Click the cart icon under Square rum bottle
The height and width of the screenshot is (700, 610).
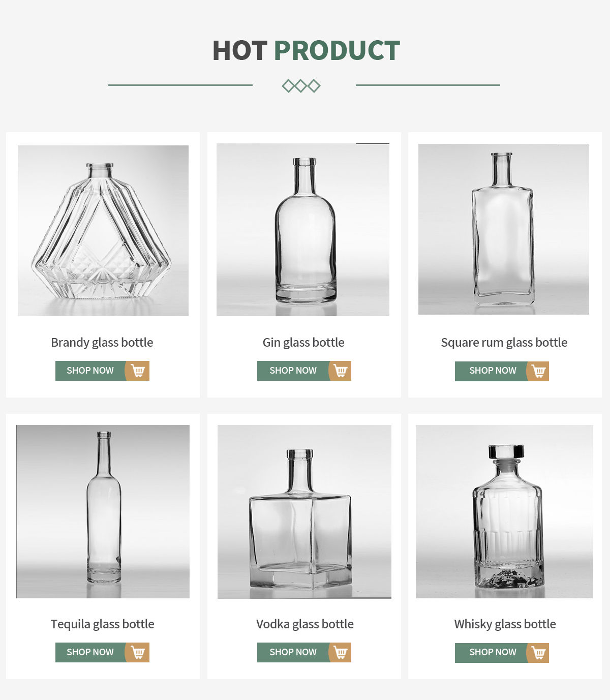(538, 371)
